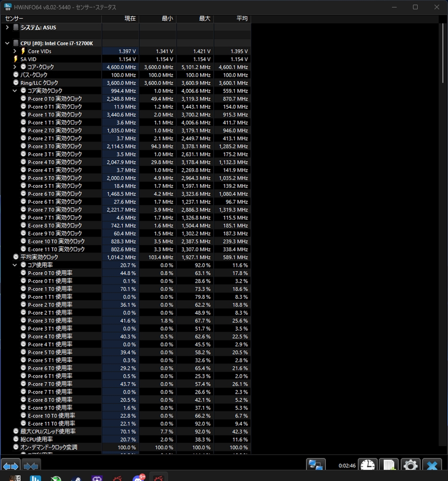Click the 最小 column header
Image resolution: width=448 pixels, height=481 pixels.
pos(158,18)
